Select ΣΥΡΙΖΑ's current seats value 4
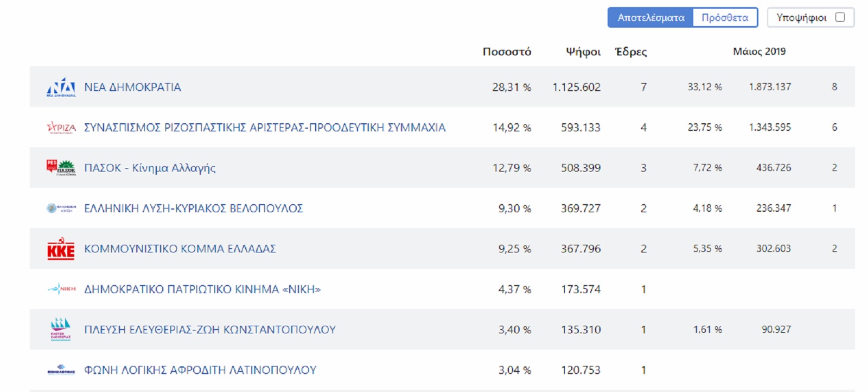 [643, 128]
